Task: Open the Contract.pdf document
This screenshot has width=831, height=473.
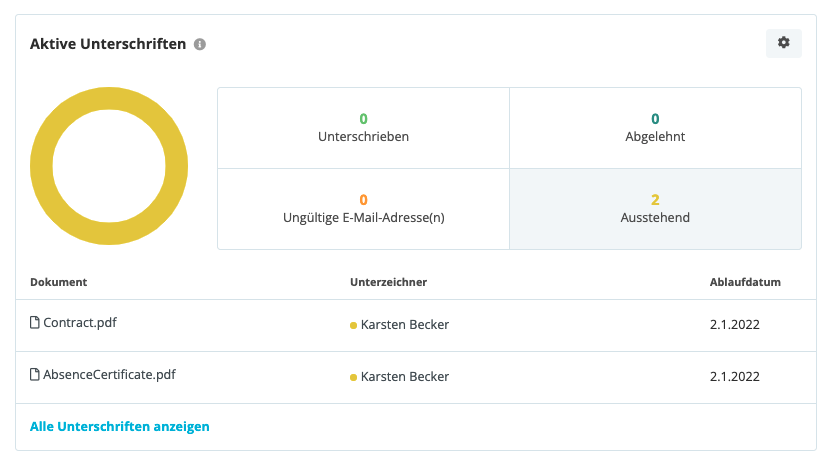Action: pyautogui.click(x=80, y=322)
